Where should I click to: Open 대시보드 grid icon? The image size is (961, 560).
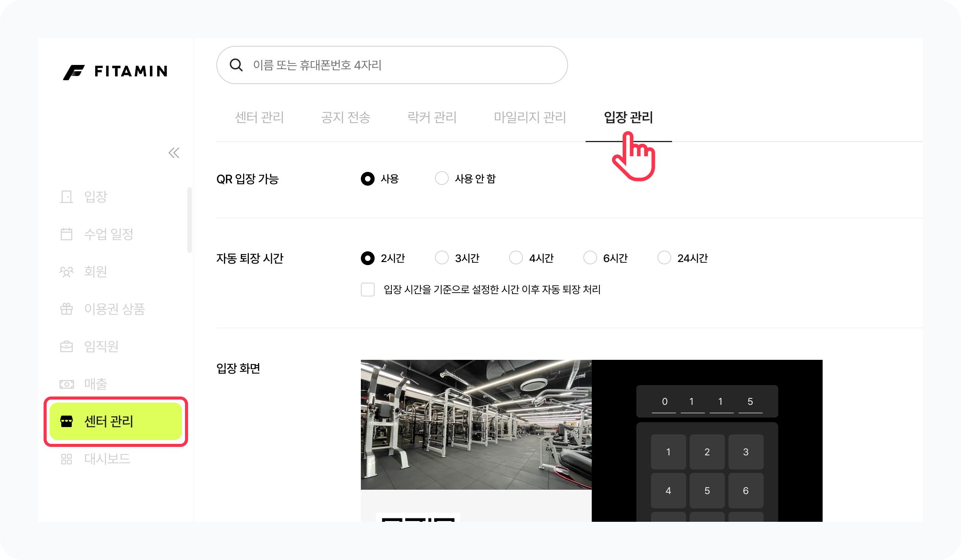(67, 459)
